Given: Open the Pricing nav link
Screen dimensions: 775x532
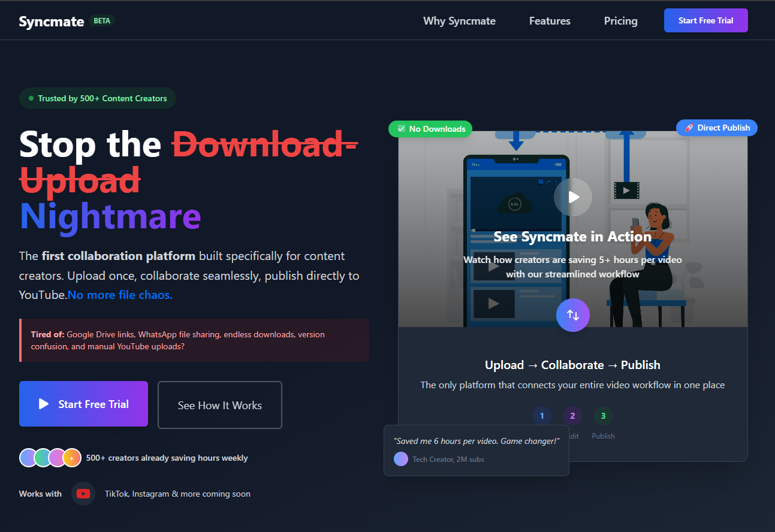Looking at the screenshot, I should tap(620, 21).
